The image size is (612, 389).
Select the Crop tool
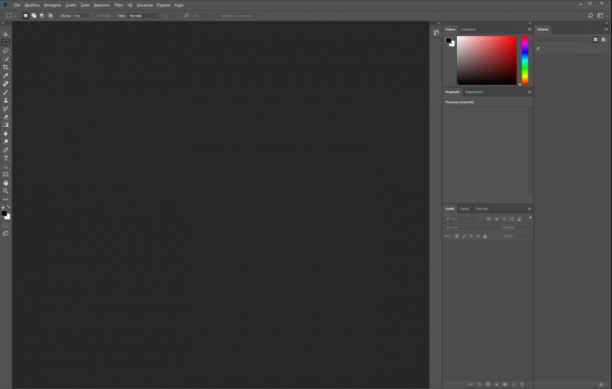[5, 67]
